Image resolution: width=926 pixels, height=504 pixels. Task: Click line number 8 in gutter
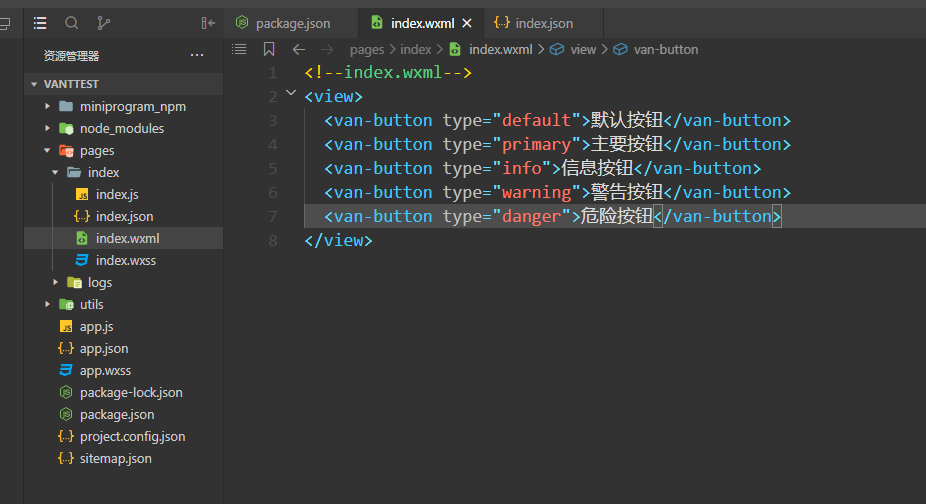click(272, 240)
